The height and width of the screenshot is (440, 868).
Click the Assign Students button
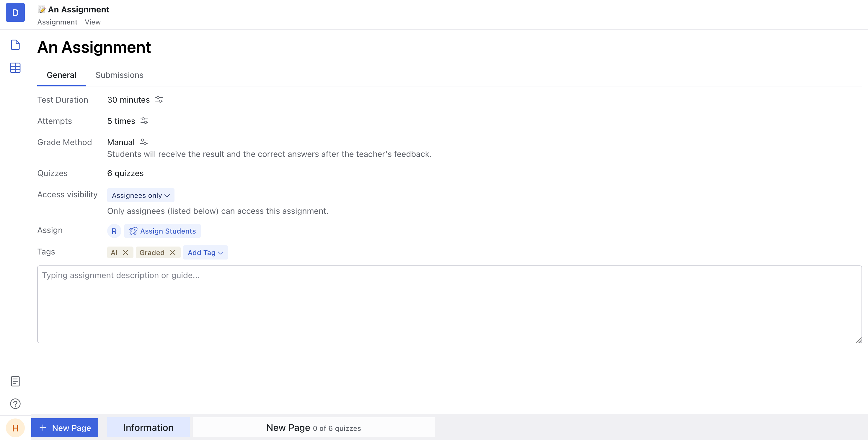162,231
